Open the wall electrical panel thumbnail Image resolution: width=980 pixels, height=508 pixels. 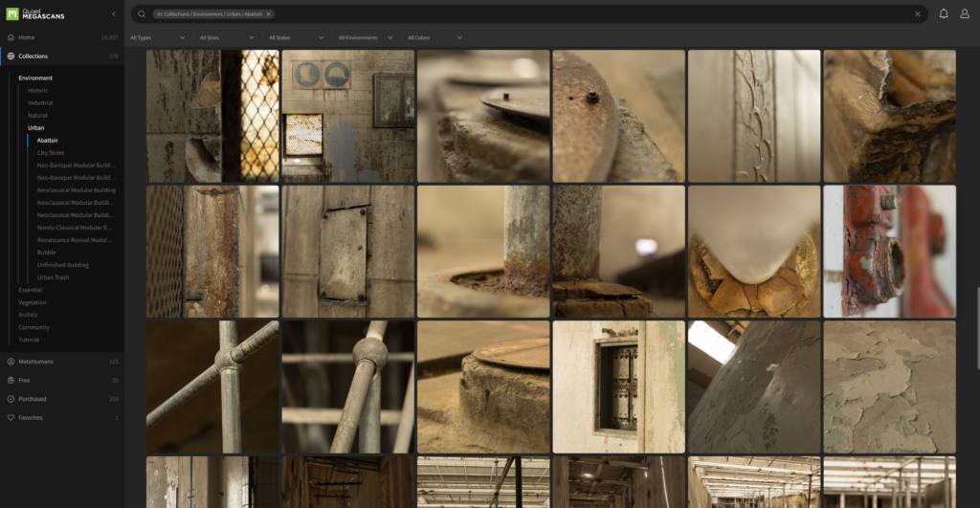pos(619,387)
